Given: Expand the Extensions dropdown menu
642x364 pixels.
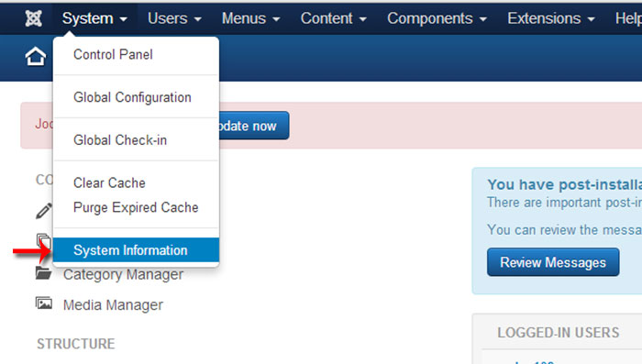Looking at the screenshot, I should tap(550, 18).
